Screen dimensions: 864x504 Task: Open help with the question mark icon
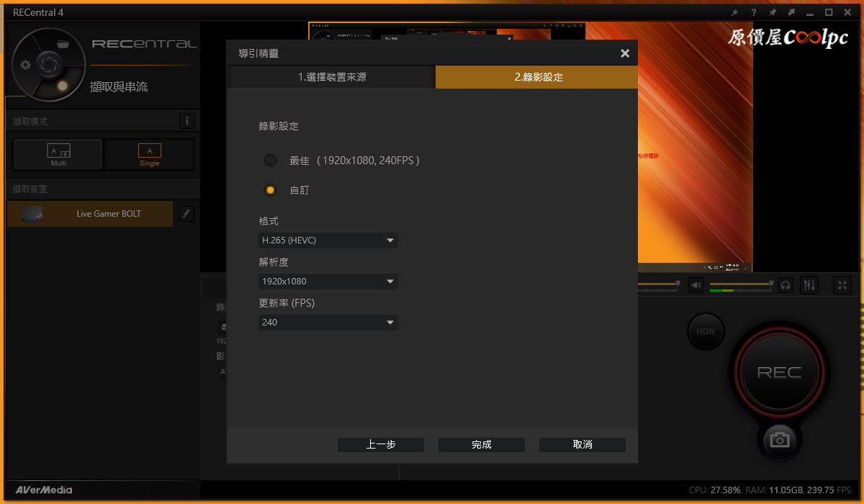click(753, 12)
